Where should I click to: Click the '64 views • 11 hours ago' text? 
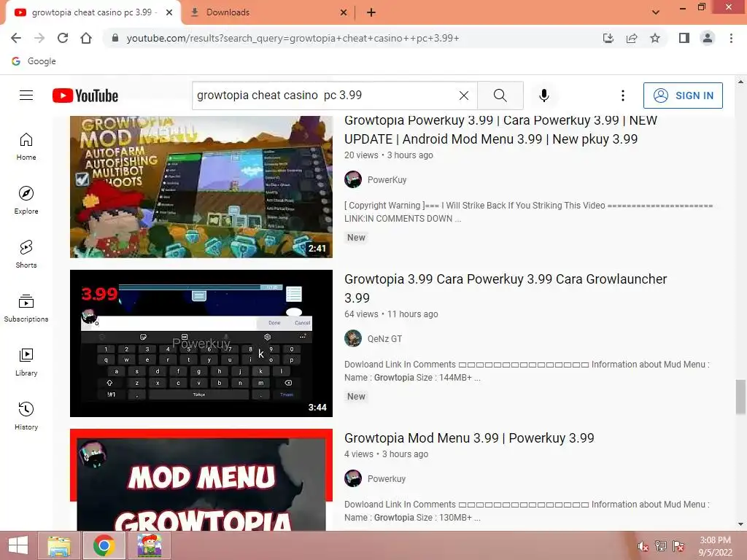click(x=391, y=314)
